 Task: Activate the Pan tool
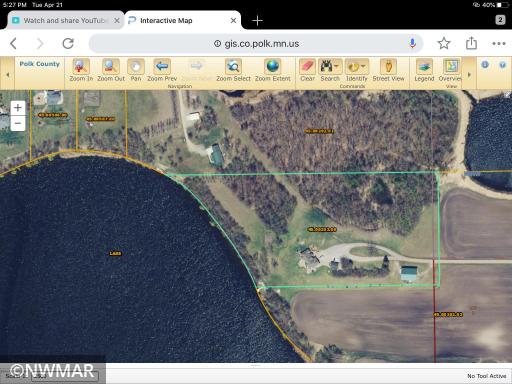point(136,70)
